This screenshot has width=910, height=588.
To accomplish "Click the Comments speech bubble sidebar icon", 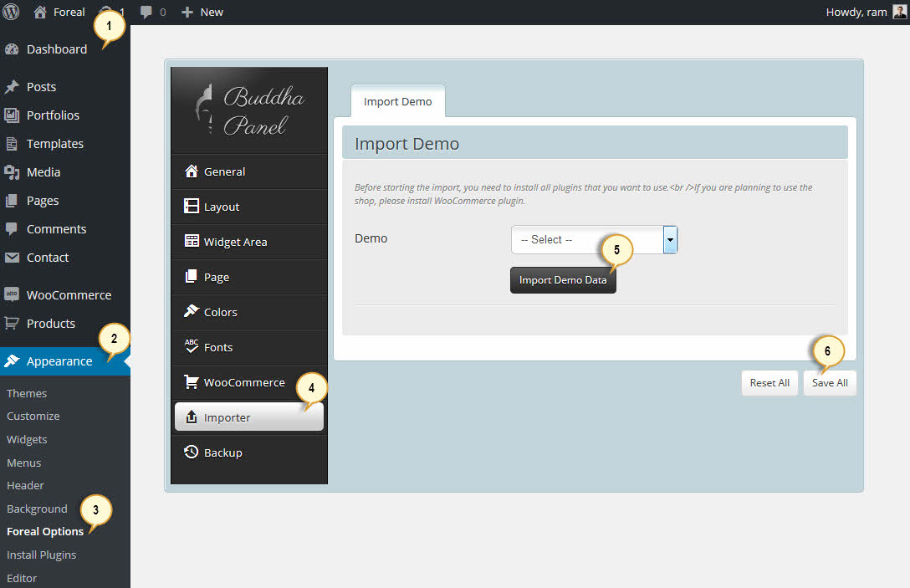I will [12, 229].
